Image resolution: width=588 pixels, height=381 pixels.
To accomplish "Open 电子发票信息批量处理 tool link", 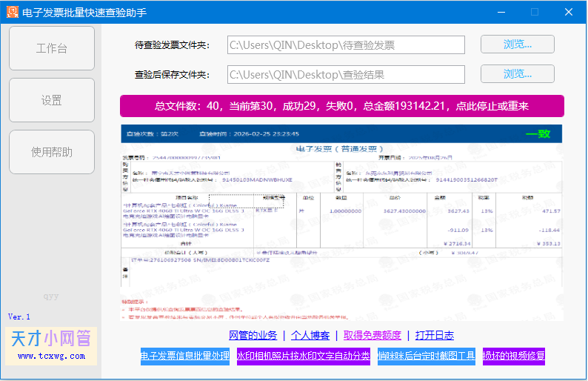I will tap(184, 356).
